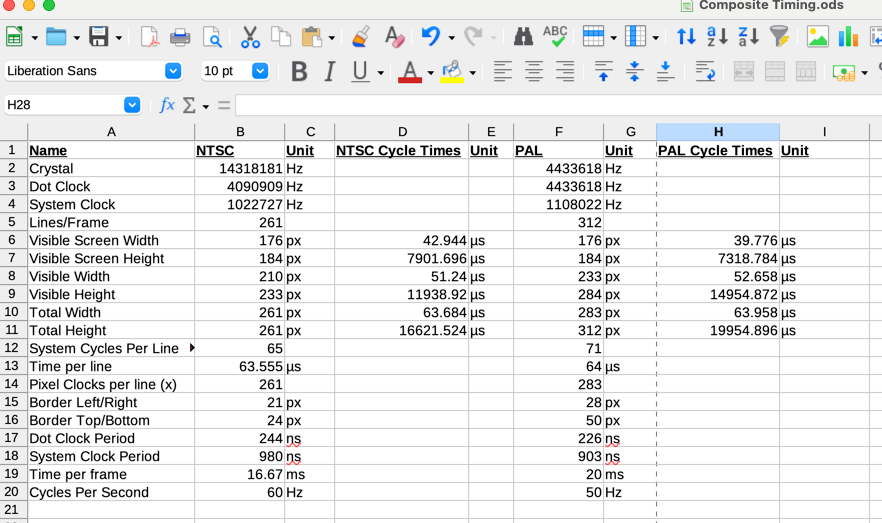Open the Name Box cell dropdown
Image resolution: width=882 pixels, height=523 pixels.
click(132, 105)
